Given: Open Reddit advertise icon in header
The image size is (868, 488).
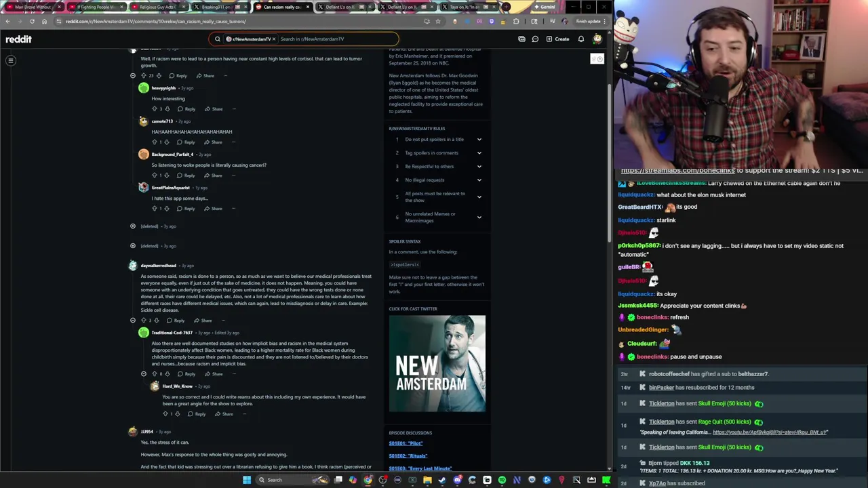Looking at the screenshot, I should (521, 39).
